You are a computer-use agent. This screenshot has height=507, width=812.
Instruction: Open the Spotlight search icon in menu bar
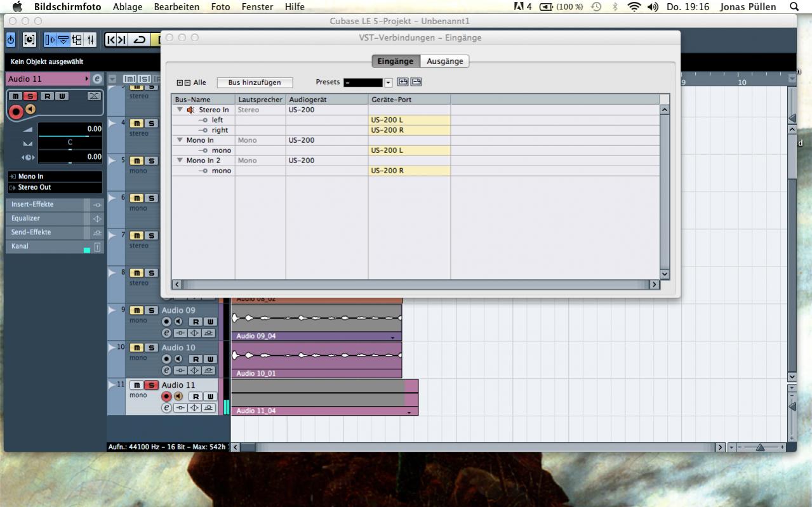pos(794,7)
